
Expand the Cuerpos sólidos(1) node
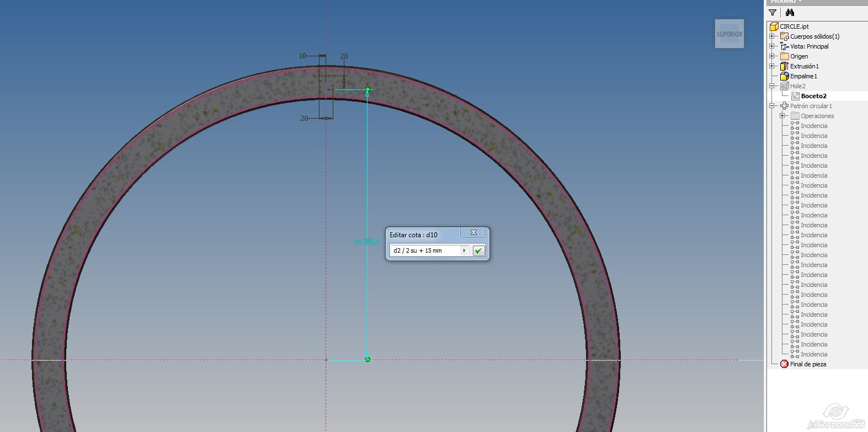(773, 36)
